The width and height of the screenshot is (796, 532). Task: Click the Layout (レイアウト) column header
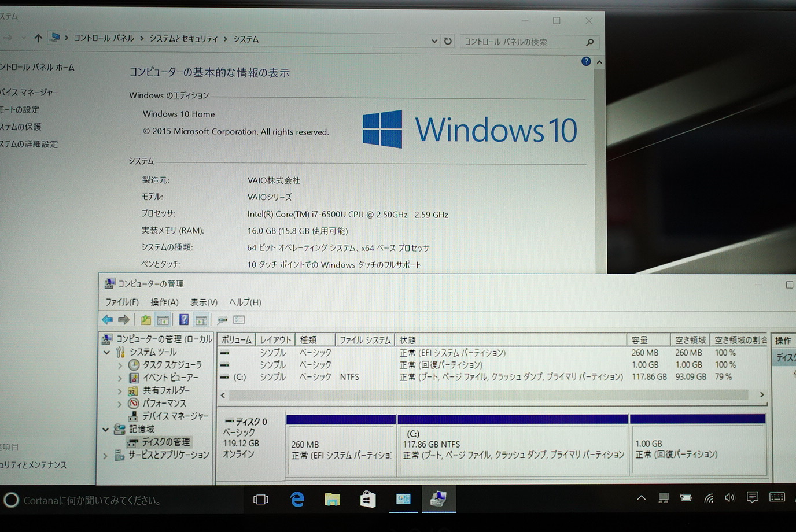tap(275, 340)
